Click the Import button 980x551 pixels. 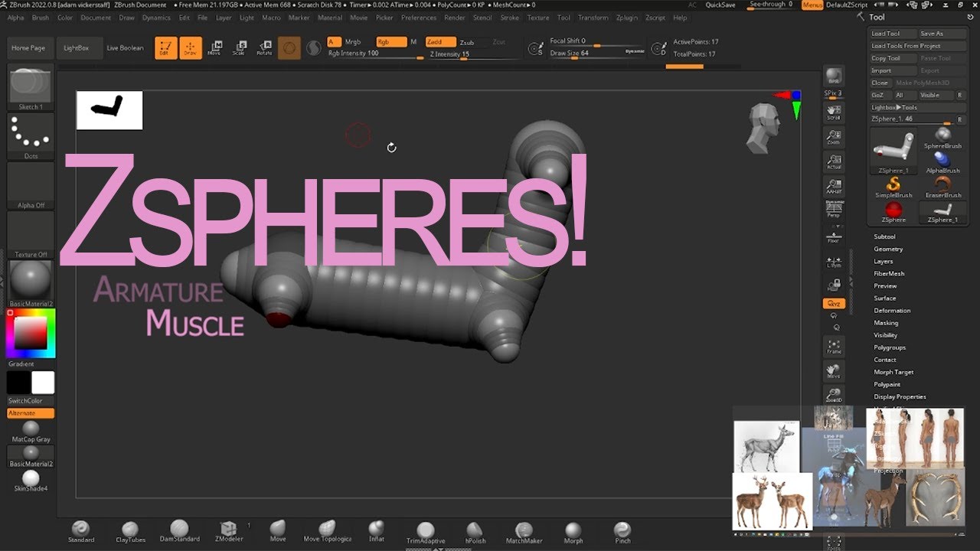[x=893, y=70]
